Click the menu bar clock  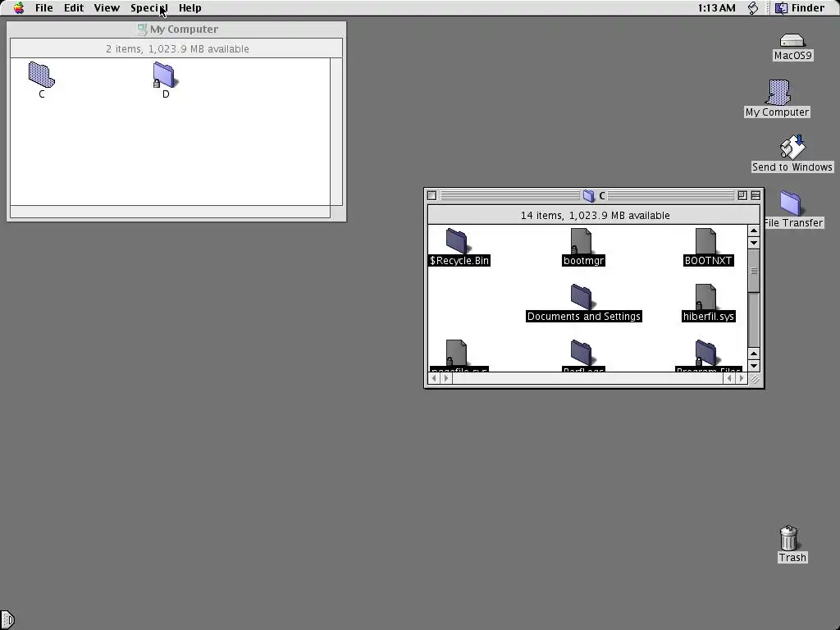pos(716,8)
